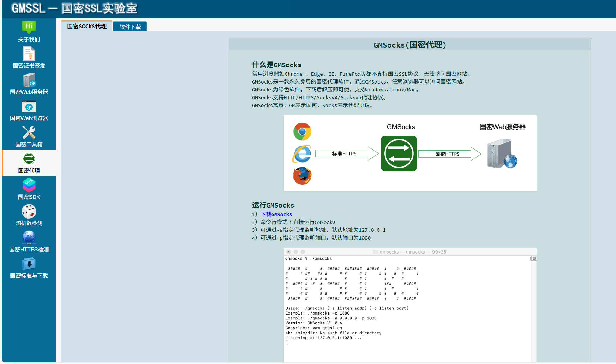
Task: Click the 国密代理 green arrows icon
Action: [x=29, y=159]
